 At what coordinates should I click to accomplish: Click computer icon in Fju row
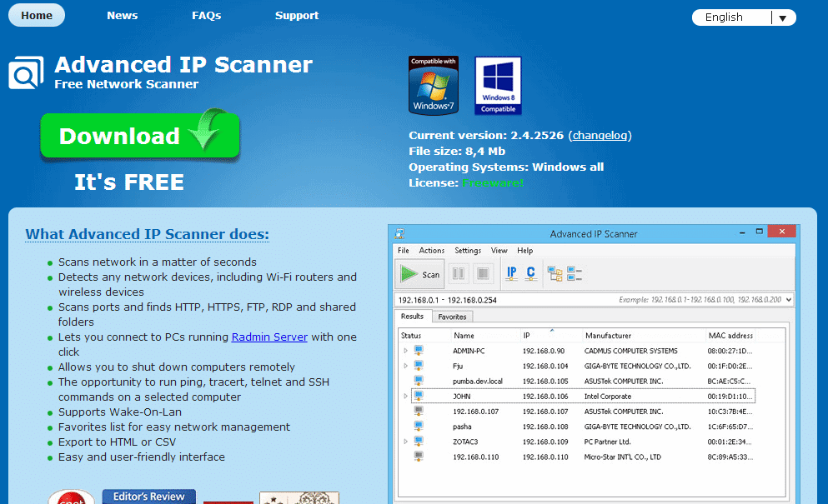419,366
